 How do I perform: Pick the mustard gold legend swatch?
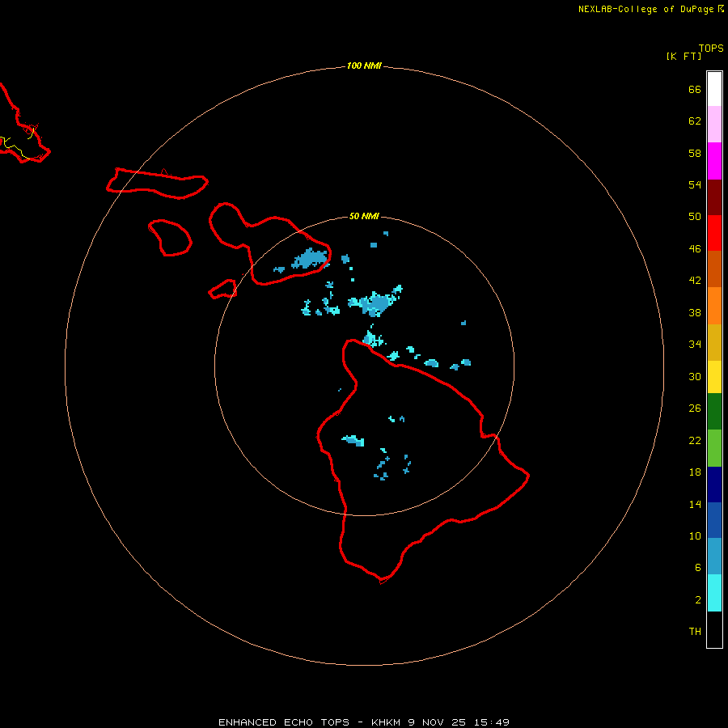click(x=714, y=342)
